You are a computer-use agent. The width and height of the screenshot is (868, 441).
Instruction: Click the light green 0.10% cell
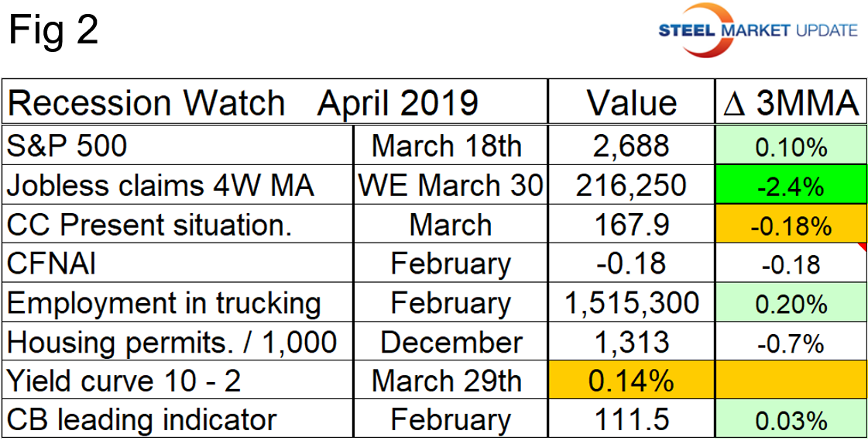pyautogui.click(x=789, y=146)
